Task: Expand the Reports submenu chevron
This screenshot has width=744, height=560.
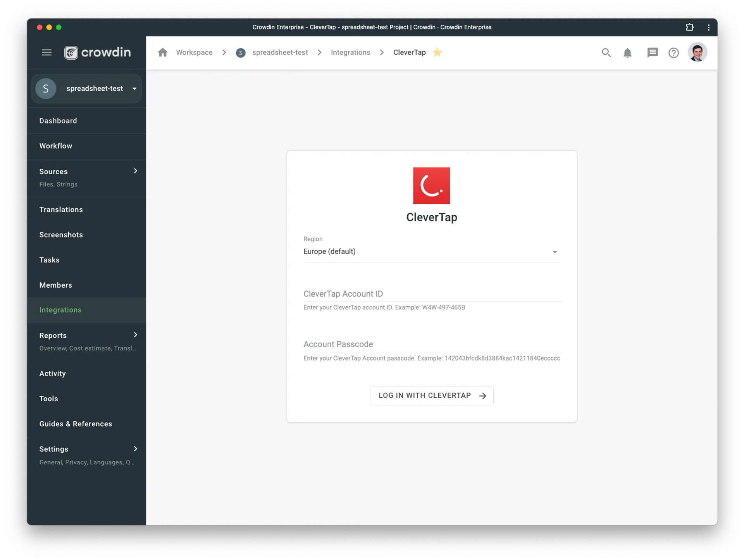Action: (x=136, y=335)
